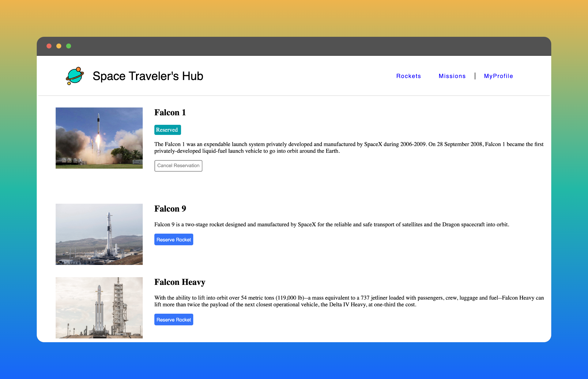The width and height of the screenshot is (588, 379).
Task: Click the green traffic-light window control
Action: tap(69, 46)
